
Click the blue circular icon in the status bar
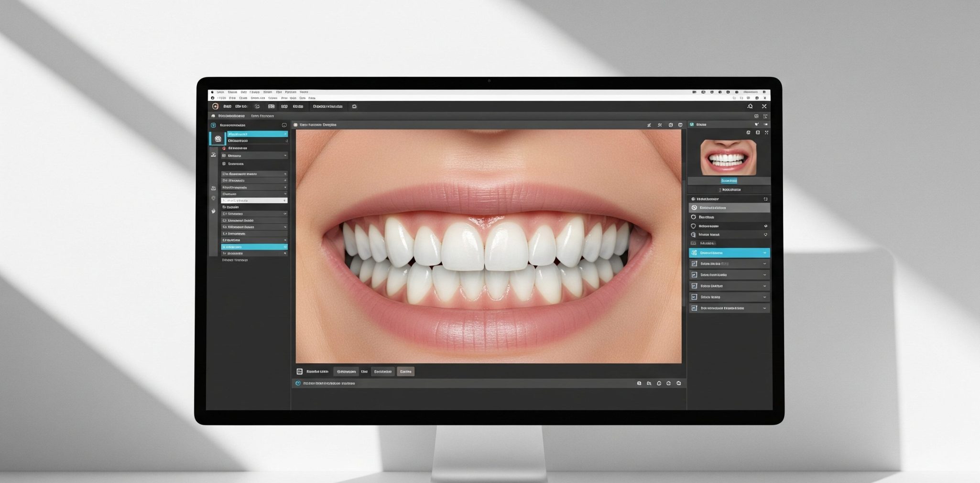point(298,384)
